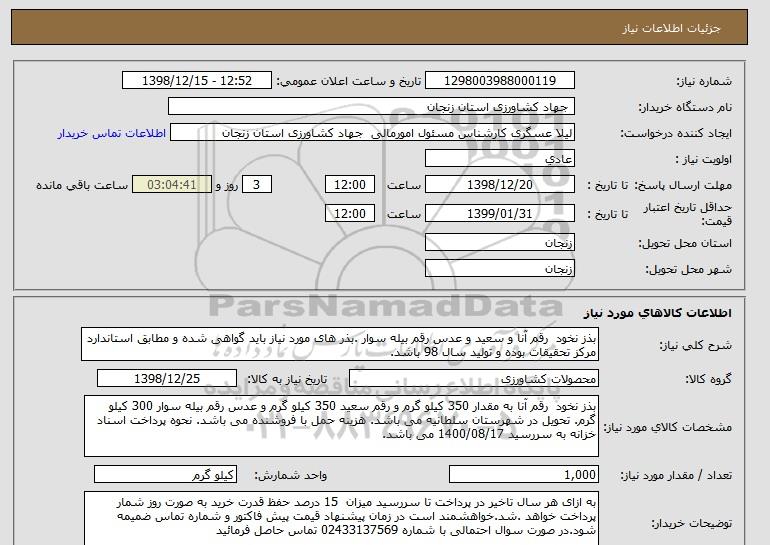Click the مهلت ارسال پاسخ label
The height and width of the screenshot is (545, 770).
pyautogui.click(x=683, y=185)
